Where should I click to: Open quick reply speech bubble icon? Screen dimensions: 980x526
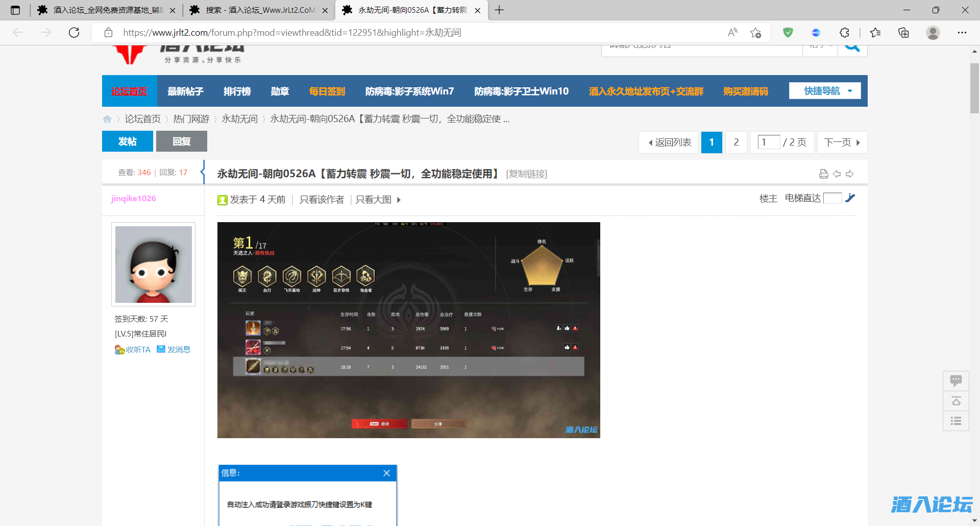956,380
